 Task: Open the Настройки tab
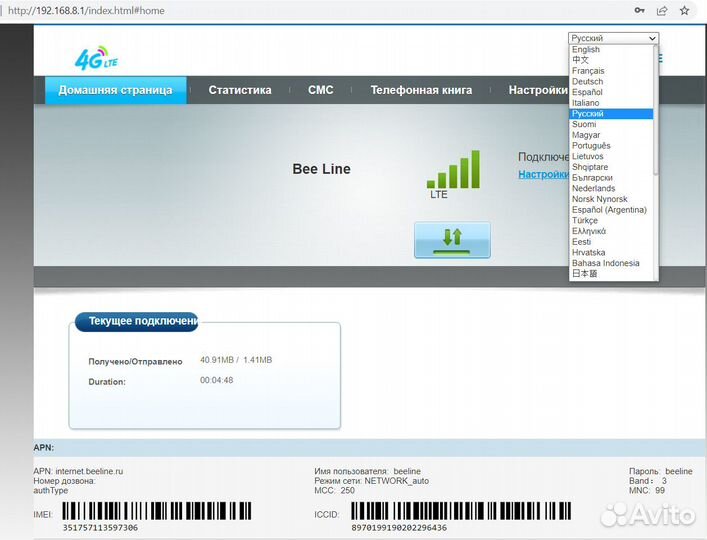click(537, 90)
